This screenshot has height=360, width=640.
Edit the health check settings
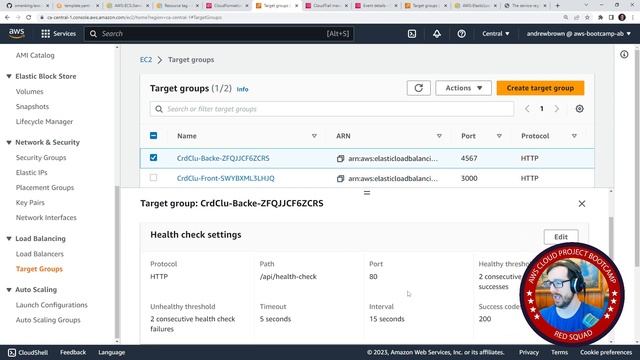pyautogui.click(x=561, y=237)
